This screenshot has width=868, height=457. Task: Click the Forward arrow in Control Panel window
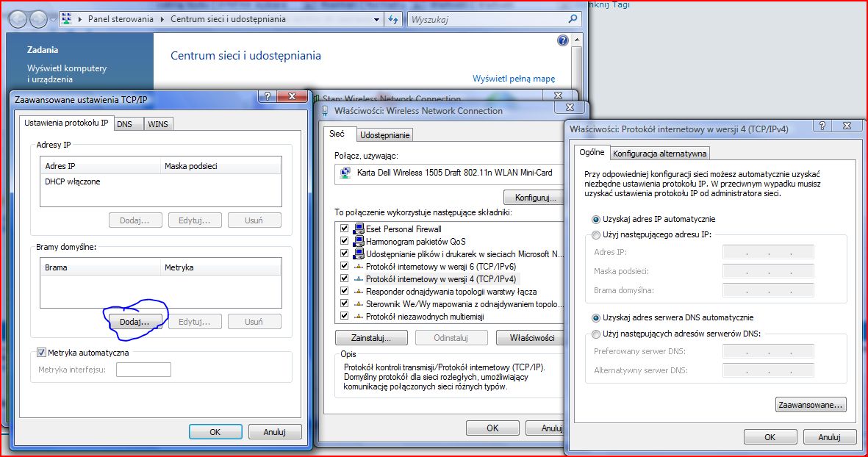click(39, 19)
